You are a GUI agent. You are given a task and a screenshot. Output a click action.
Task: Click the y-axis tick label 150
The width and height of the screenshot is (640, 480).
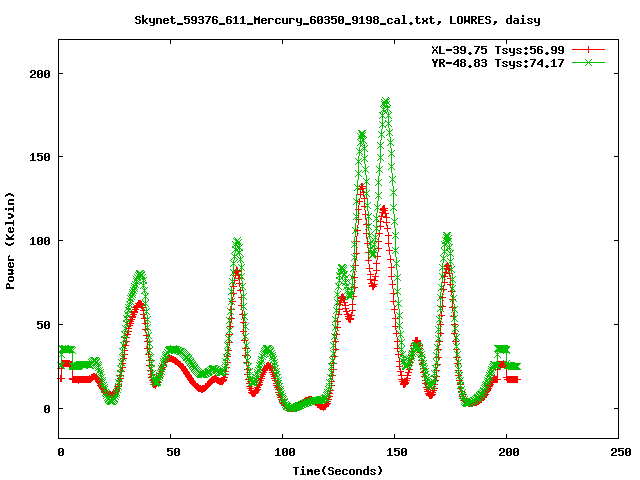(40, 157)
